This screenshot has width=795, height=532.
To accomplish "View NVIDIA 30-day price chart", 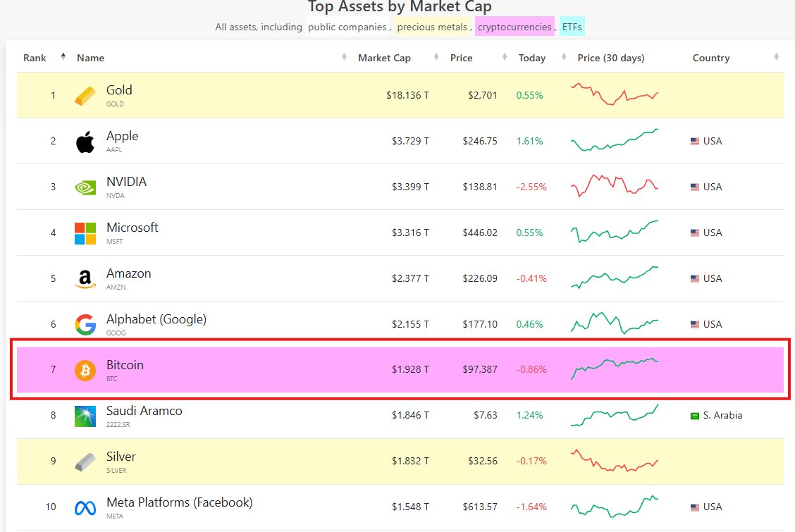I will pyautogui.click(x=615, y=185).
